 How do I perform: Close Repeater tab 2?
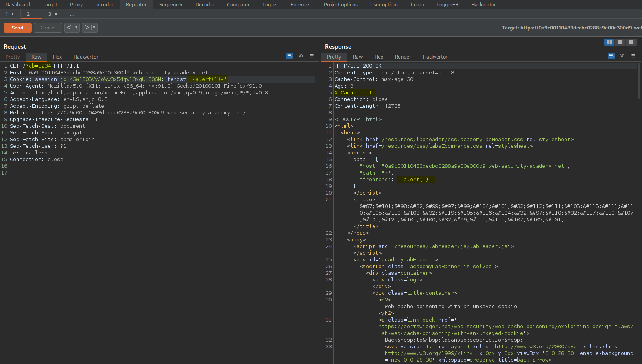(x=35, y=14)
